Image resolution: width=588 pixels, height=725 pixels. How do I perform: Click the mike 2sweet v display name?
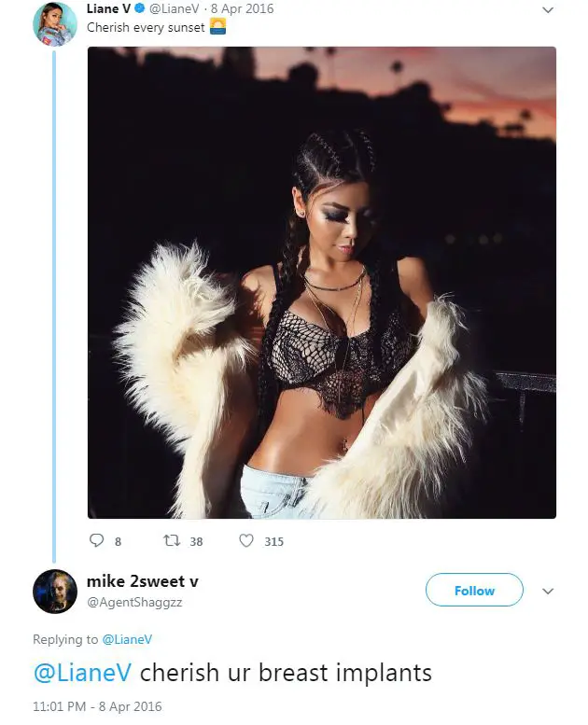click(x=143, y=581)
